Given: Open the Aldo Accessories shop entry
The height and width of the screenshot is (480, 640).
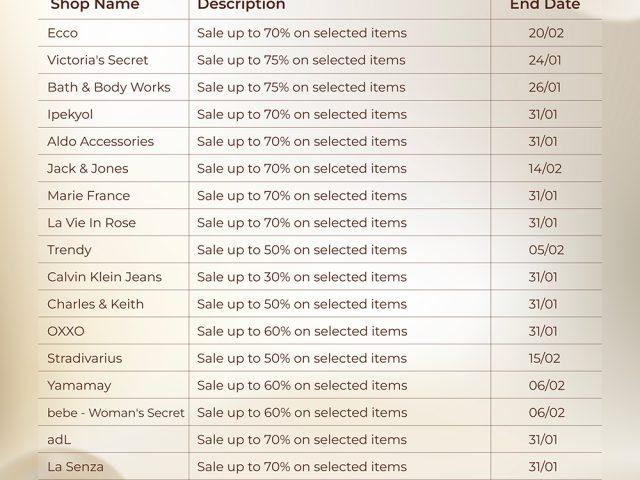Looking at the screenshot, I should tap(100, 141).
